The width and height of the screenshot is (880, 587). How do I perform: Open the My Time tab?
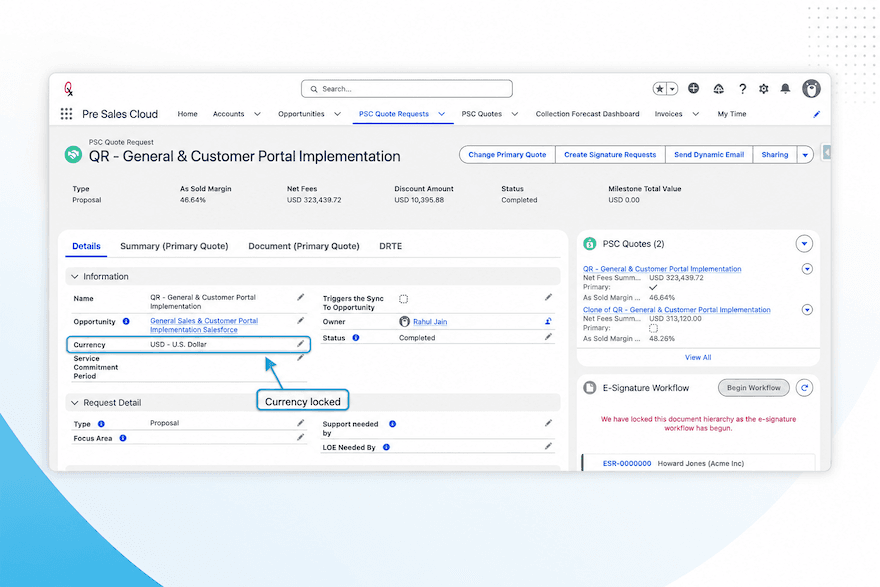[732, 114]
